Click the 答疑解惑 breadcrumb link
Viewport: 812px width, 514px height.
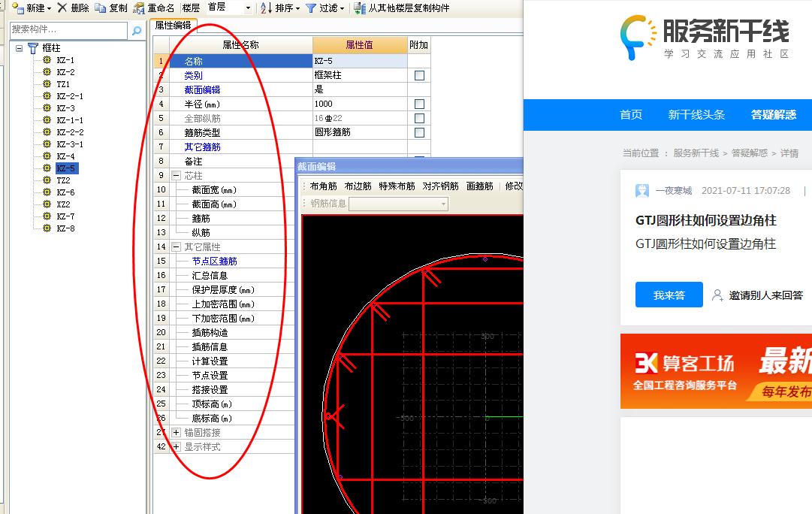pyautogui.click(x=750, y=153)
